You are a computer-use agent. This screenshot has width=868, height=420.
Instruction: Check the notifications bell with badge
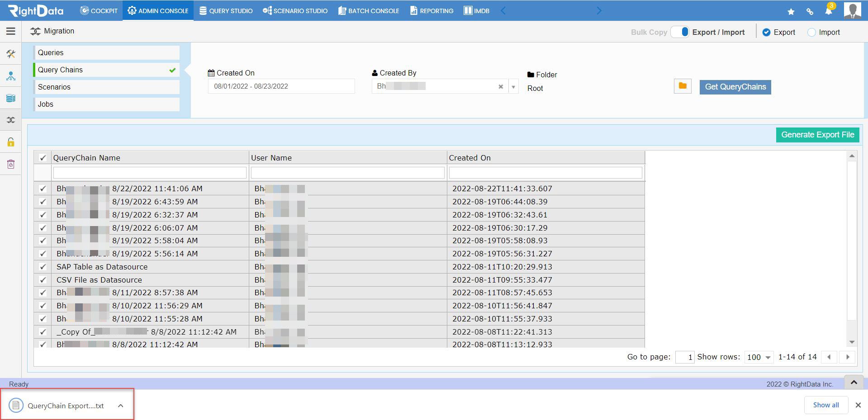point(829,10)
